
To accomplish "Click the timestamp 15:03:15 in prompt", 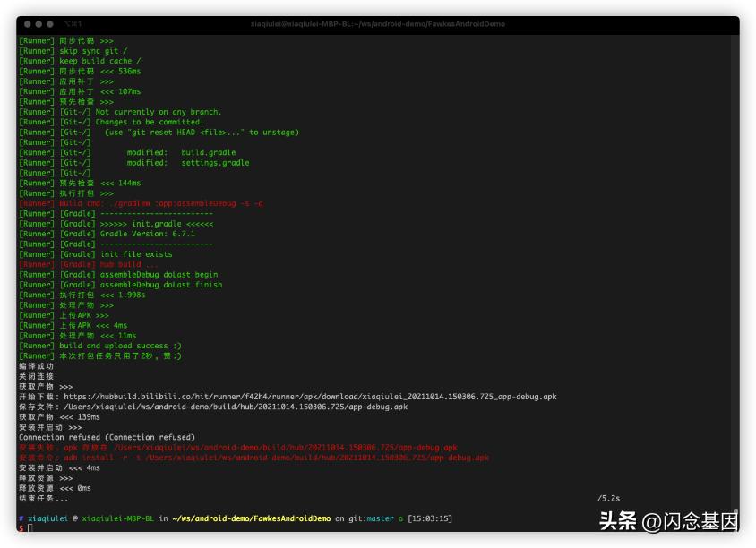I will [428, 518].
